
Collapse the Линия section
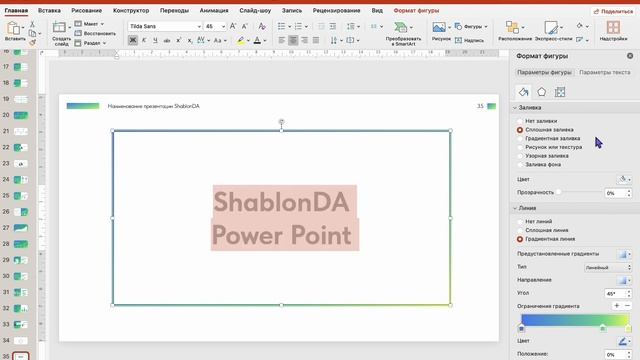(515, 208)
